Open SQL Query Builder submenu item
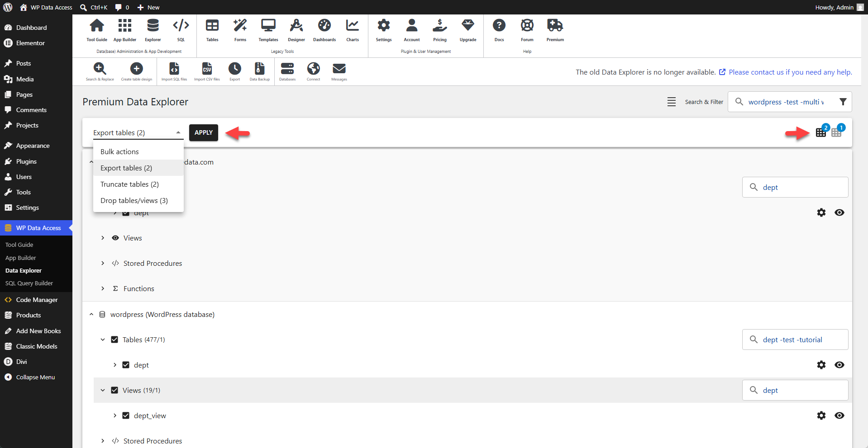The height and width of the screenshot is (448, 868). [x=29, y=283]
